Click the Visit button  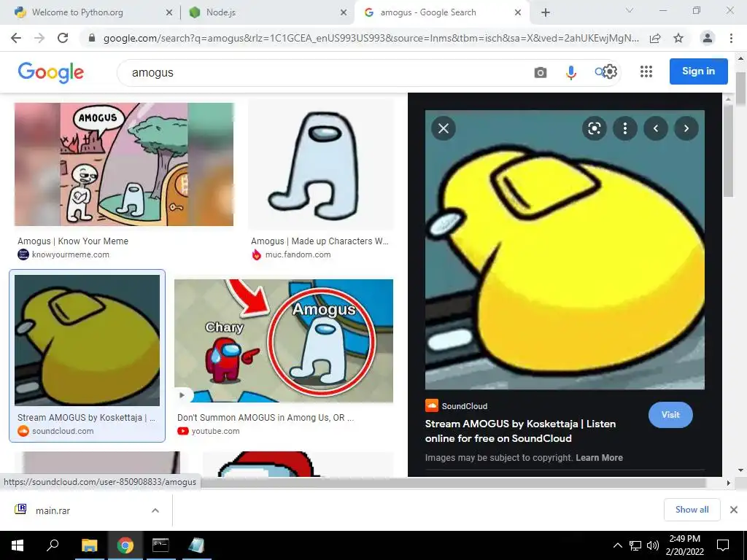click(x=670, y=415)
